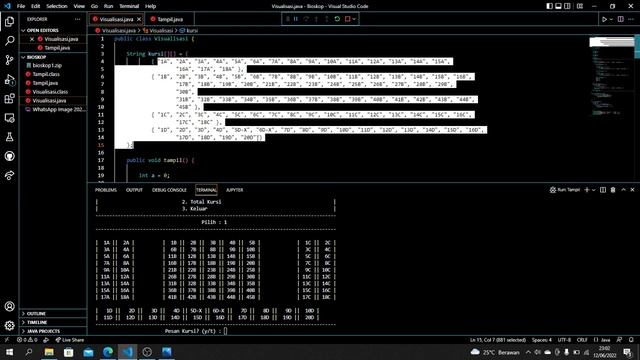Image resolution: width=640 pixels, height=360 pixels.
Task: Open the Selection menu
Action: pyautogui.click(x=57, y=6)
